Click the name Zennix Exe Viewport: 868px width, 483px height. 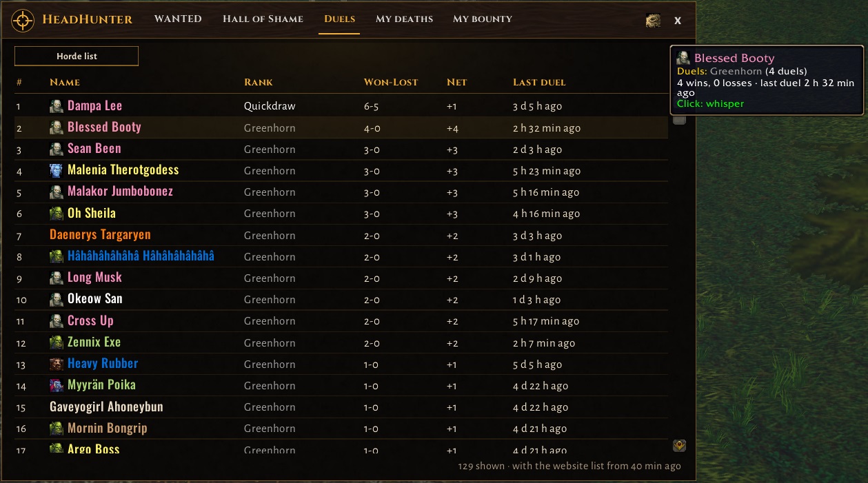tap(94, 342)
